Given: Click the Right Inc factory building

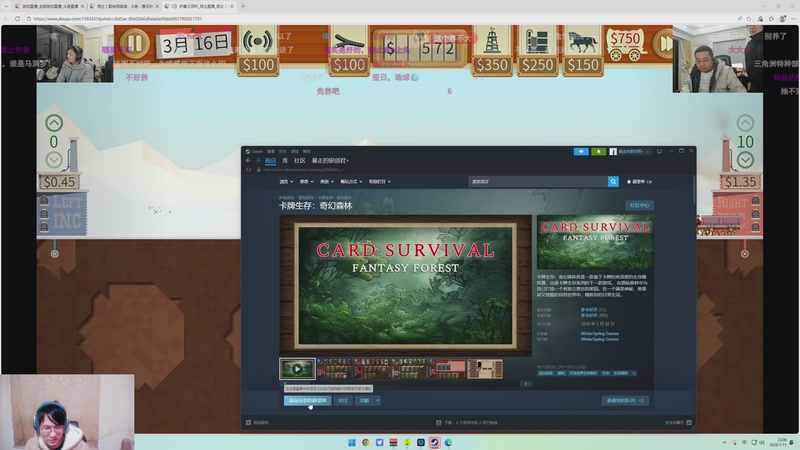Looking at the screenshot, I should (737, 214).
